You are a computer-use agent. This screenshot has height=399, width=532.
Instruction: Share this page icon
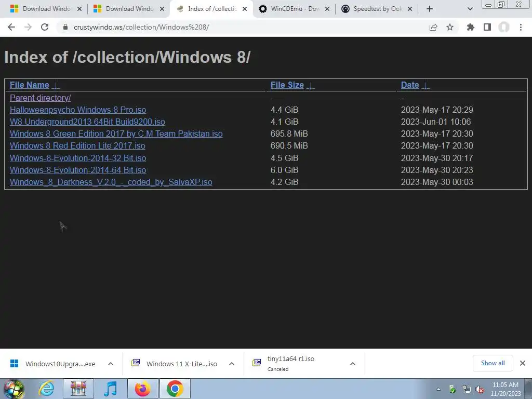[x=433, y=27]
